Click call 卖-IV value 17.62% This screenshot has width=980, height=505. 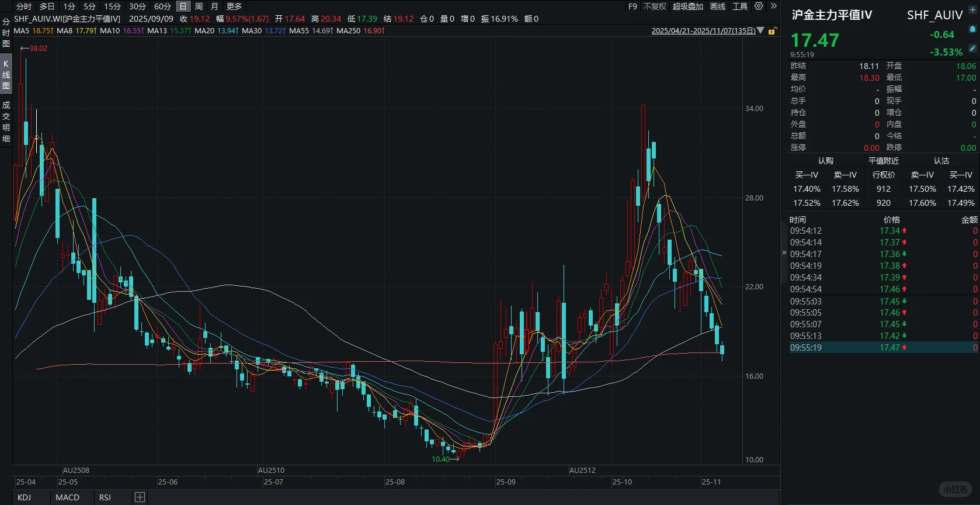pyautogui.click(x=845, y=203)
